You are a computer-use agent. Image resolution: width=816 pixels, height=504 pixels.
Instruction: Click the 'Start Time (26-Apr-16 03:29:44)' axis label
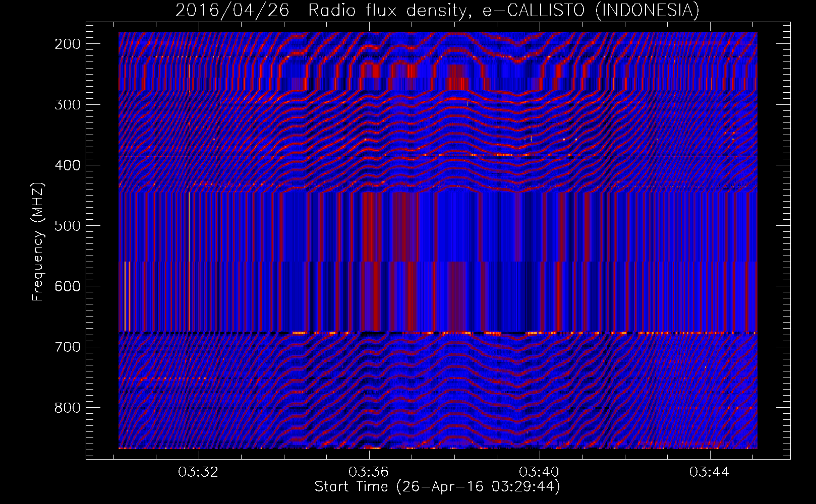click(x=437, y=487)
